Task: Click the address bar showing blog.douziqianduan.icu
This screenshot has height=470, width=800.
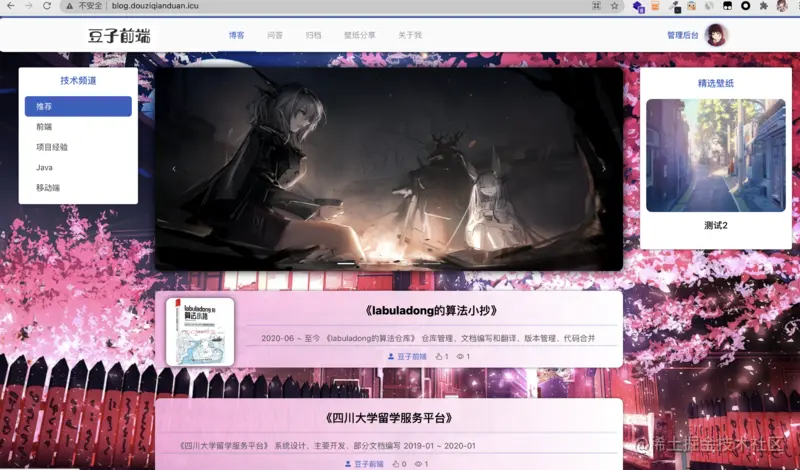Action: point(155,6)
